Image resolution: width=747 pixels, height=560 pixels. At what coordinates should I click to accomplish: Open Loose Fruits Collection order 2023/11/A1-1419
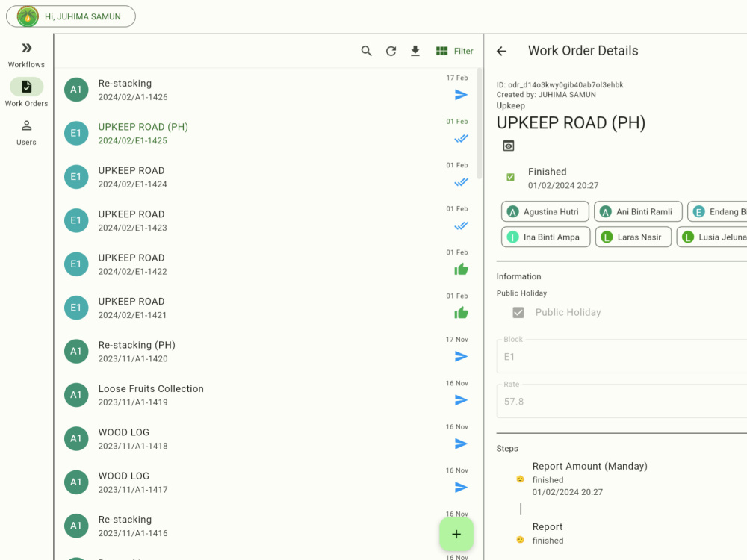click(x=267, y=395)
